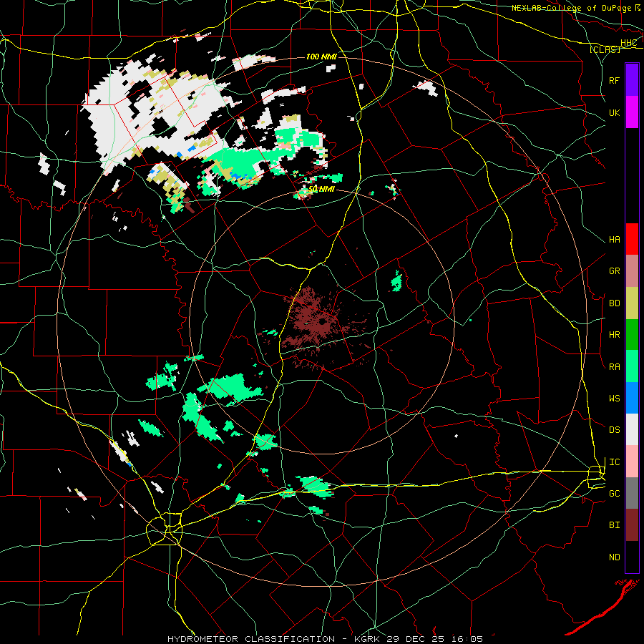Click the IC legend label
The height and width of the screenshot is (644, 644).
pyautogui.click(x=614, y=462)
